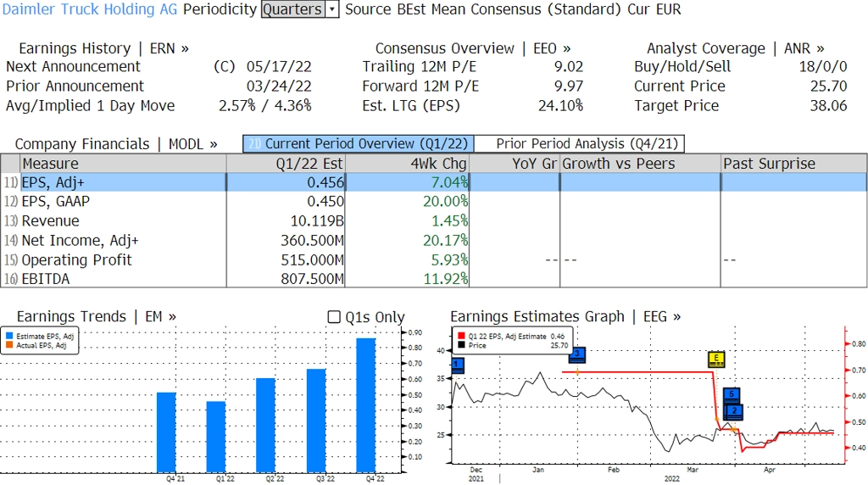Click the Growth vs Peers column header
Viewport: 868px width, 485px height.
pyautogui.click(x=640, y=164)
